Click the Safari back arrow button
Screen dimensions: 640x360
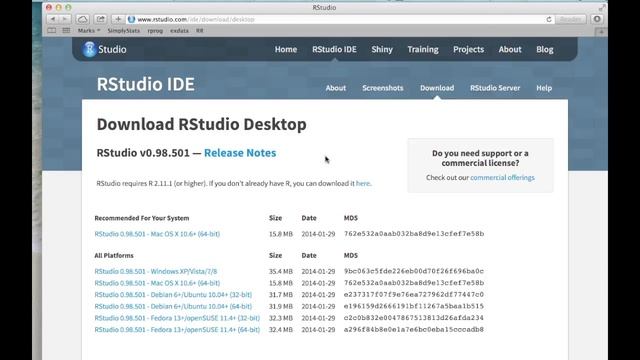coord(53,19)
